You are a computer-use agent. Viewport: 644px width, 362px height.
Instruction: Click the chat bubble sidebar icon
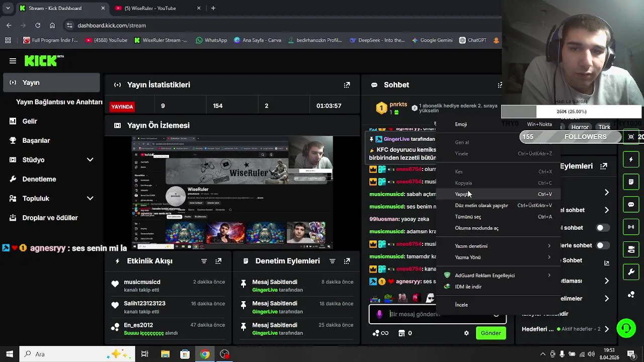631,205
